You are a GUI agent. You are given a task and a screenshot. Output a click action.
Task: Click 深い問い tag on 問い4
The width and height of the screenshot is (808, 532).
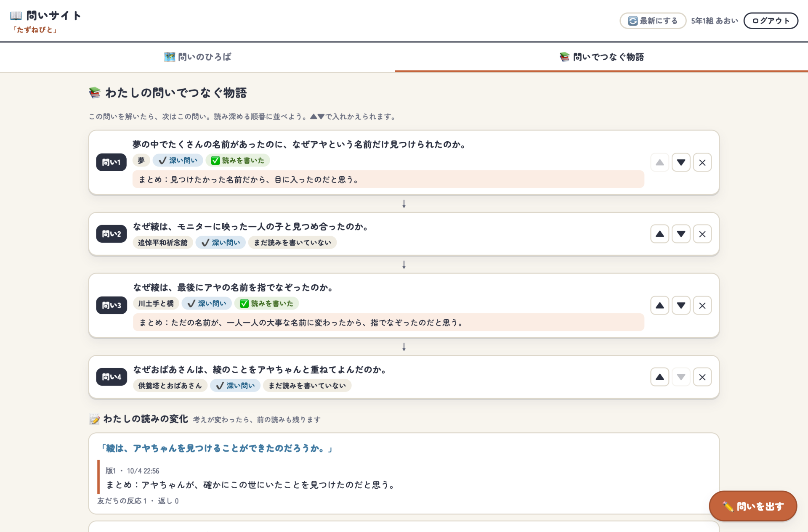point(235,386)
